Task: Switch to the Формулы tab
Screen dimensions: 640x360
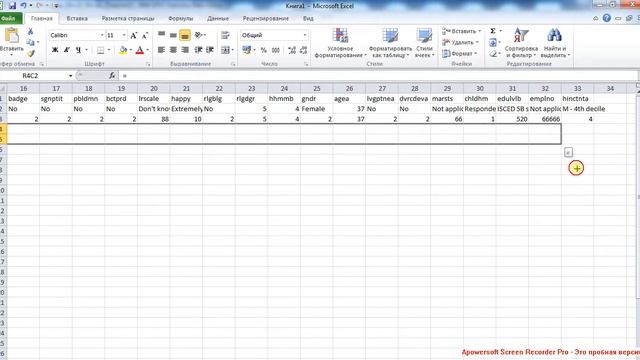Action: tap(180, 18)
